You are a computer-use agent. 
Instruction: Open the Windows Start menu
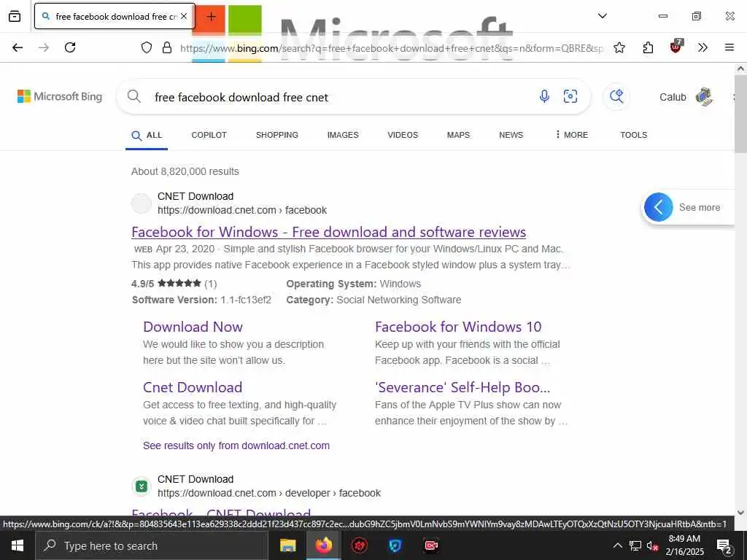pyautogui.click(x=18, y=545)
